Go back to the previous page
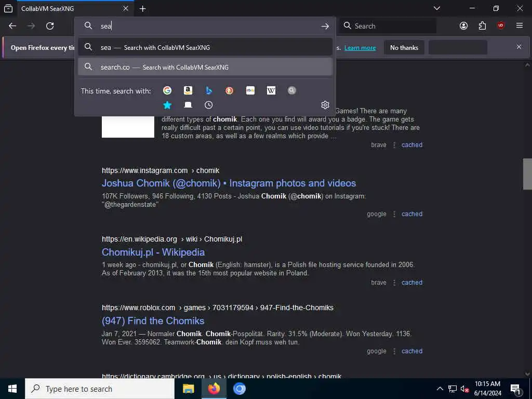The width and height of the screenshot is (532, 399). (x=12, y=26)
